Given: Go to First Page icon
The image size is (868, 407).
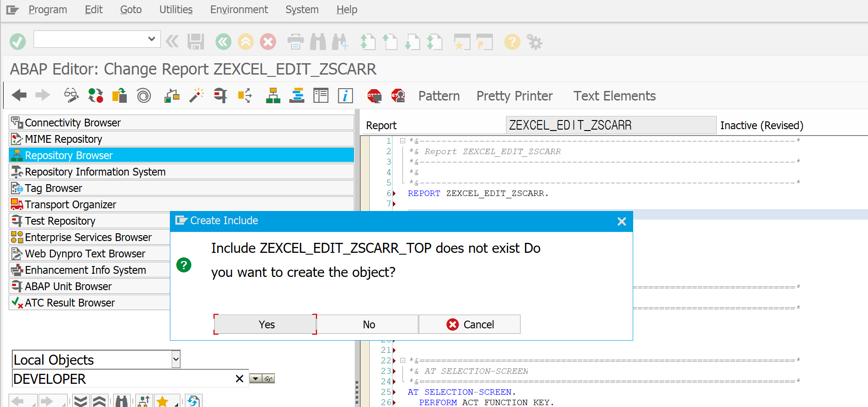Looking at the screenshot, I should pos(368,42).
